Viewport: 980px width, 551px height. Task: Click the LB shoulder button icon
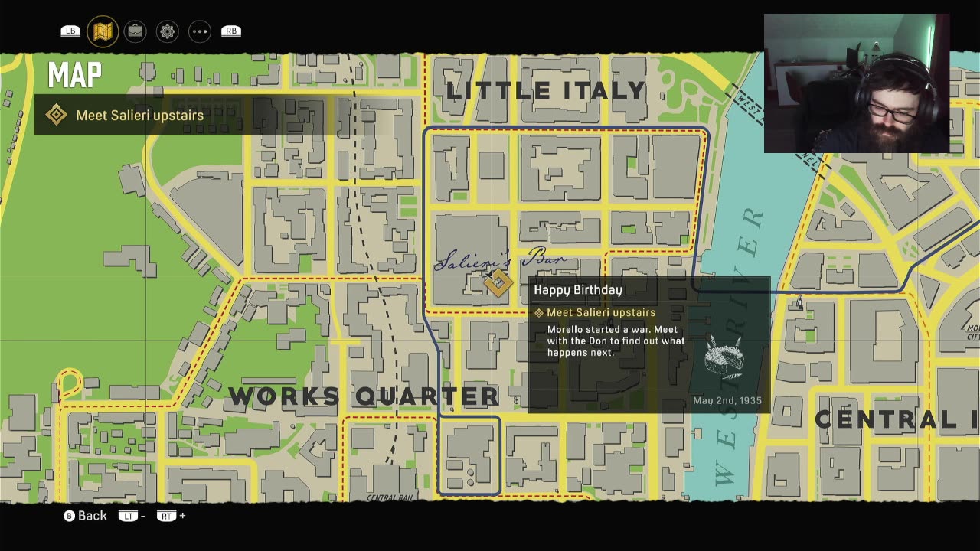[70, 31]
